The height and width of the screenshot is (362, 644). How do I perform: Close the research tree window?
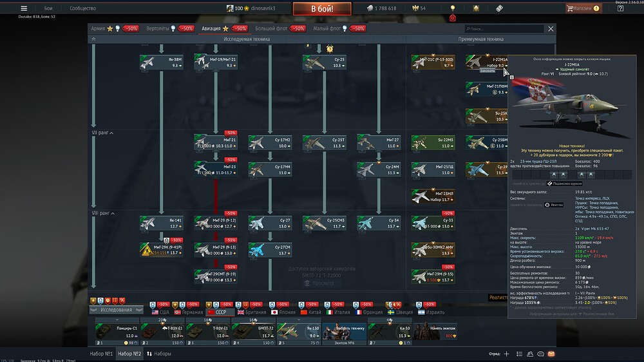click(x=551, y=29)
